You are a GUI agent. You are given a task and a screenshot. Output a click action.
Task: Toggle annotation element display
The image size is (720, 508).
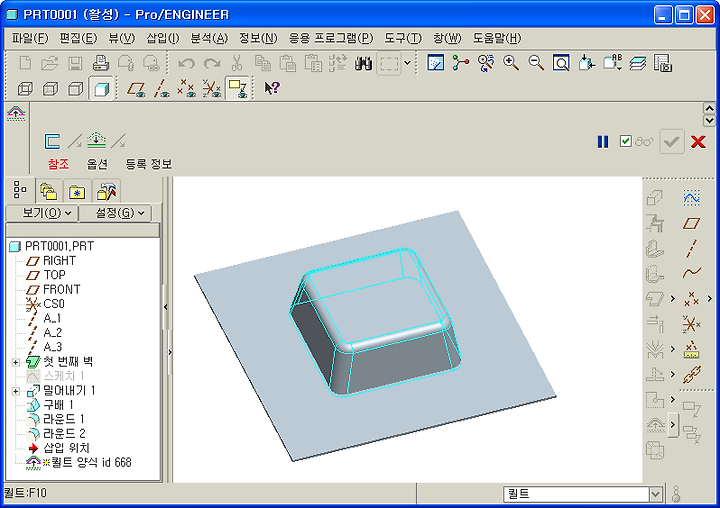237,88
